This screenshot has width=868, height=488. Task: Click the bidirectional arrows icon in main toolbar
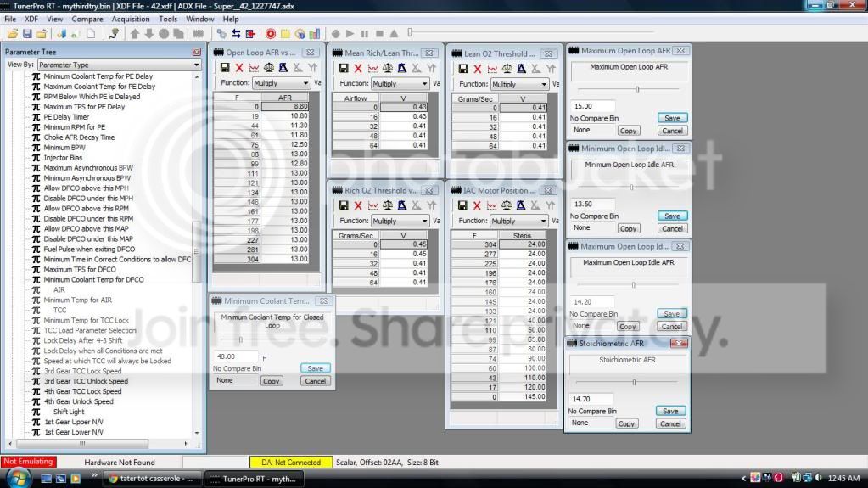pos(237,34)
